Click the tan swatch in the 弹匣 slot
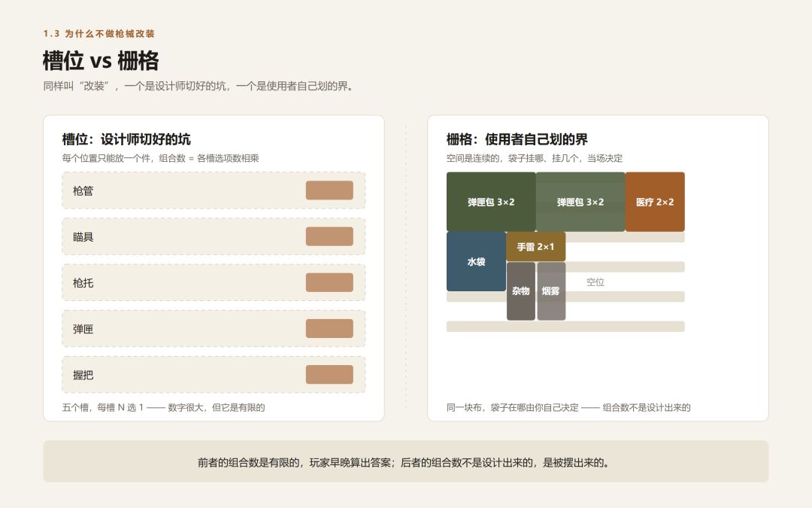 tap(329, 329)
